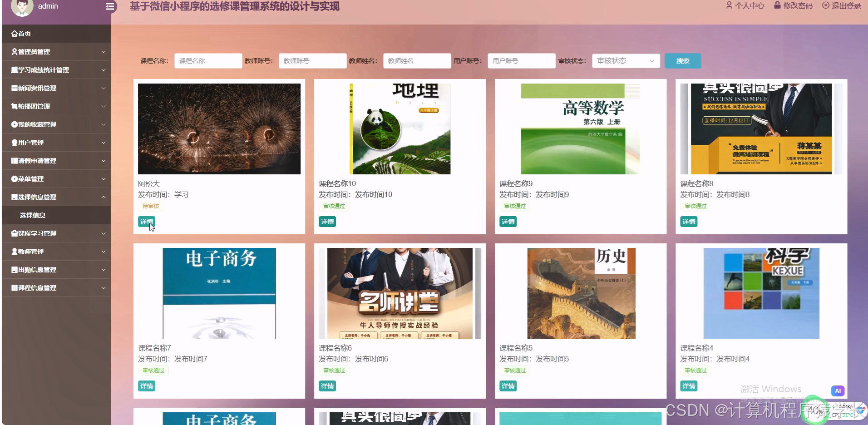Toggle the 待审核 status tag on 阿松大
The height and width of the screenshot is (425, 868).
(x=150, y=206)
